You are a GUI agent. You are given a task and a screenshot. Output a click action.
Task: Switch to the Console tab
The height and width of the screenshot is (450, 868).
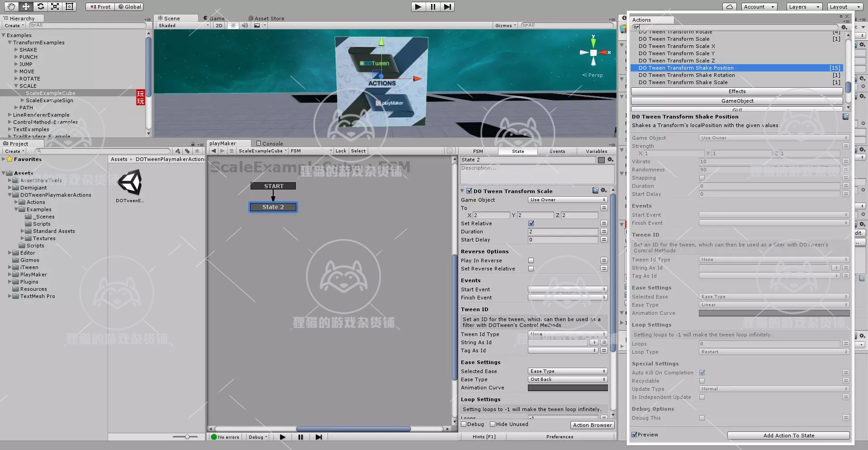click(270, 143)
